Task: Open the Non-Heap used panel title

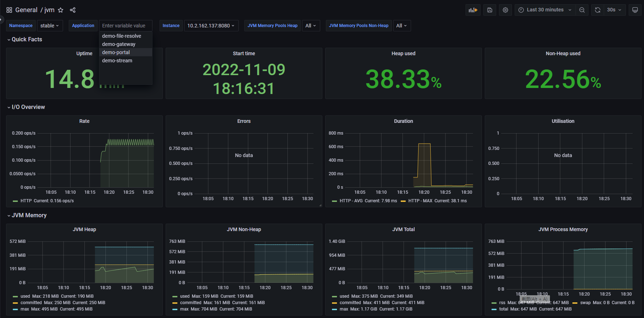Action: pyautogui.click(x=563, y=53)
